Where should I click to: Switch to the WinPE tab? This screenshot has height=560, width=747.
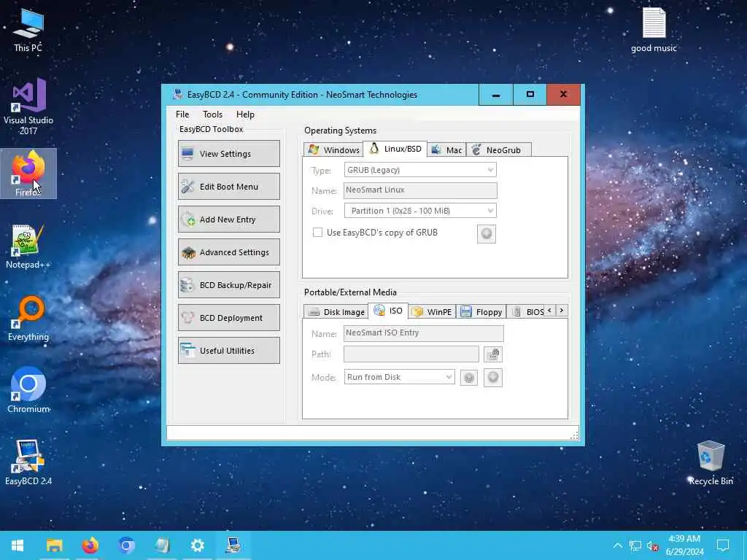(432, 312)
